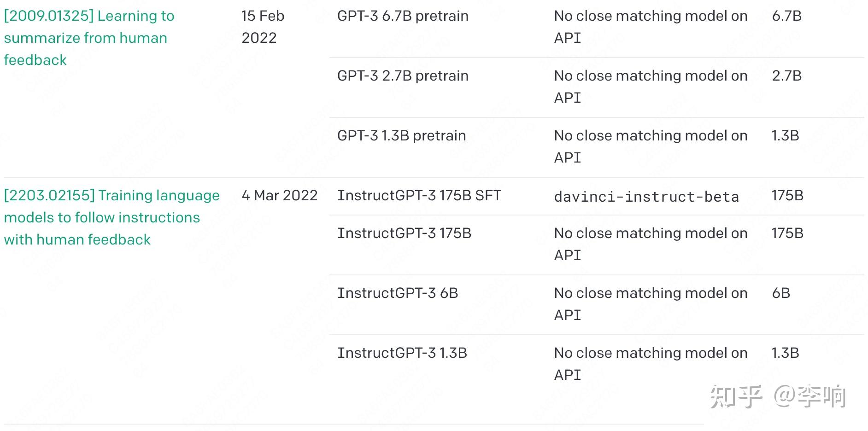Select the GPT-3 6.7B pretrain model name
868x431 pixels.
(403, 16)
